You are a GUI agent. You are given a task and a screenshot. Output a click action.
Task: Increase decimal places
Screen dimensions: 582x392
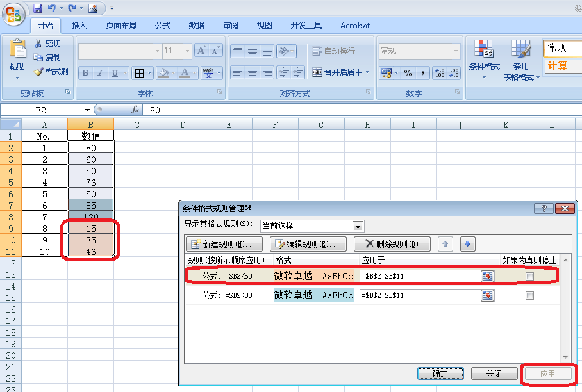pos(440,73)
